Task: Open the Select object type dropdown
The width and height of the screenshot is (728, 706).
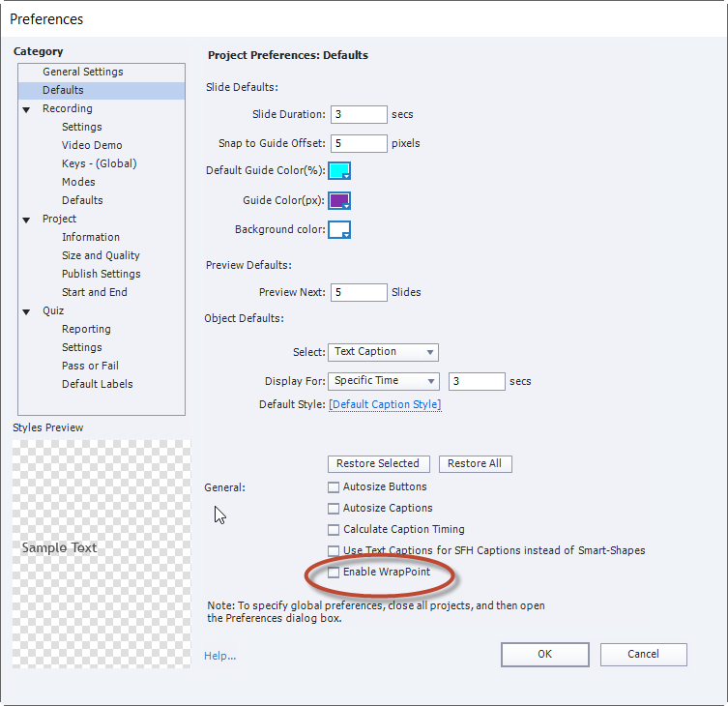Action: click(383, 352)
